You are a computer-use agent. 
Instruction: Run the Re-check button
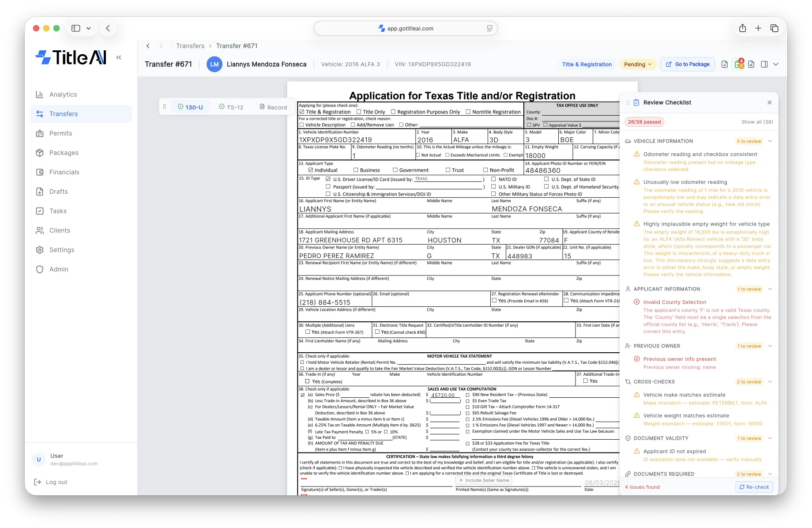754,487
